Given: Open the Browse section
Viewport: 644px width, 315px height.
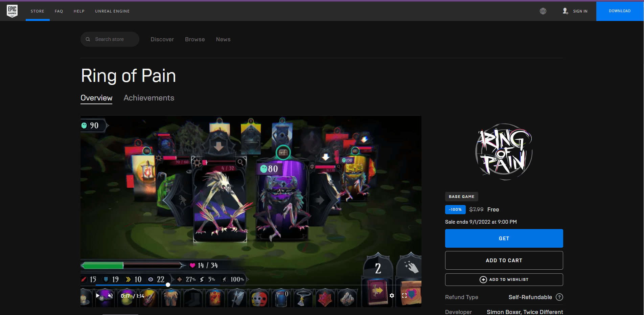Looking at the screenshot, I should click(x=195, y=39).
